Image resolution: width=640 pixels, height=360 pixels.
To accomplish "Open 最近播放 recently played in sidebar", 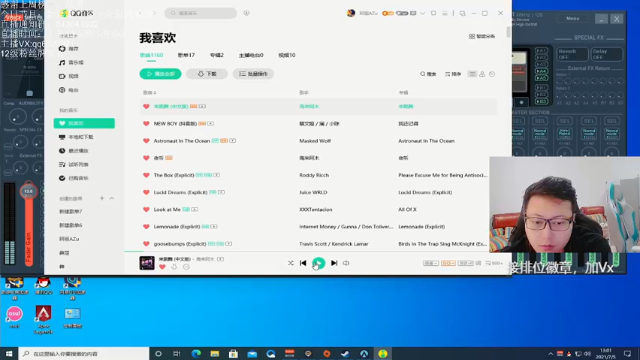I will point(74,151).
